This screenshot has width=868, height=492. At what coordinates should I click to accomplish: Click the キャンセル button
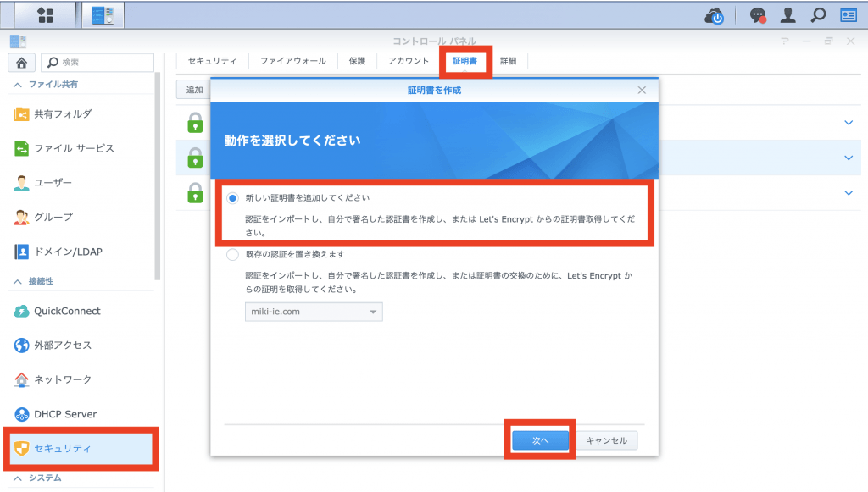tap(607, 440)
